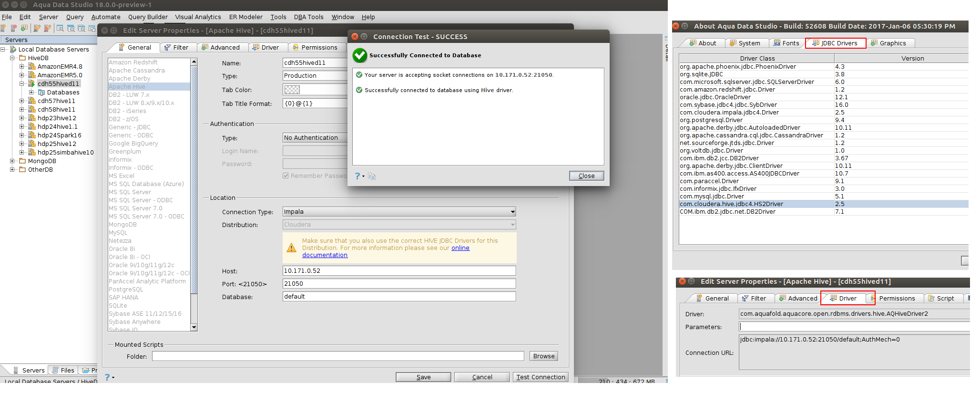This screenshot has height=394, width=980.
Task: Click the help icon beside the Save button
Action: pos(107,377)
